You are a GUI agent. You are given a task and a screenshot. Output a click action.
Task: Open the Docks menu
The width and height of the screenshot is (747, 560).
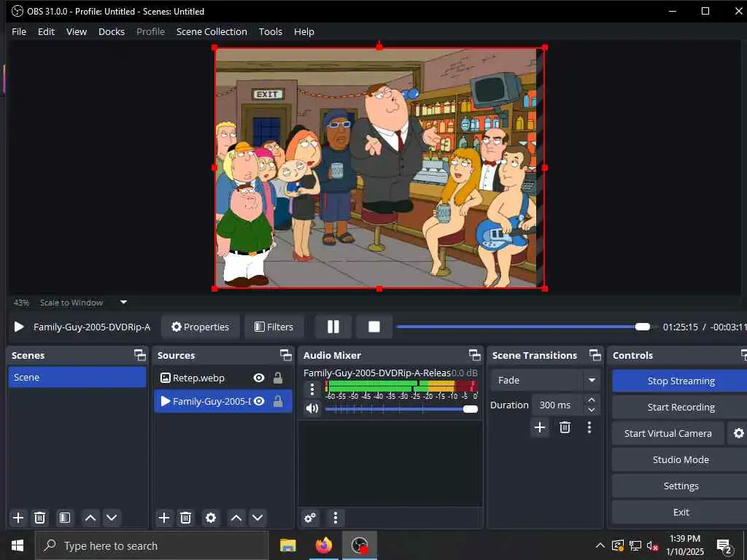click(x=112, y=31)
